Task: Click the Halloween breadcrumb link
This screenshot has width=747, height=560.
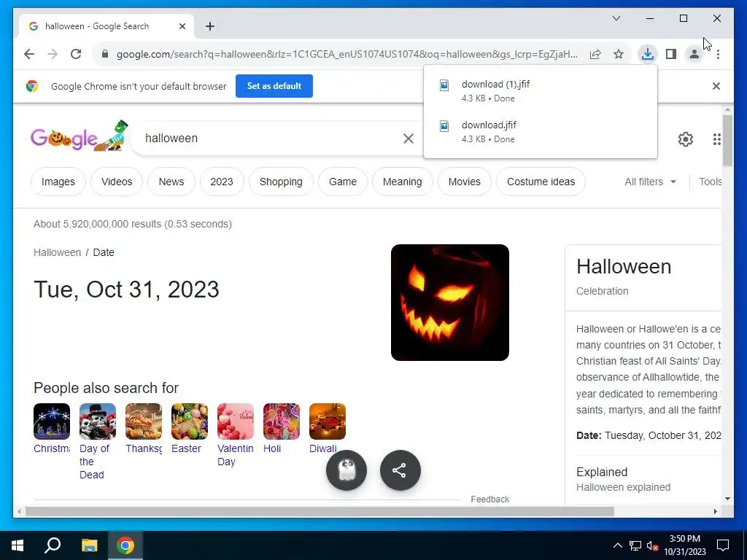Action: click(57, 252)
